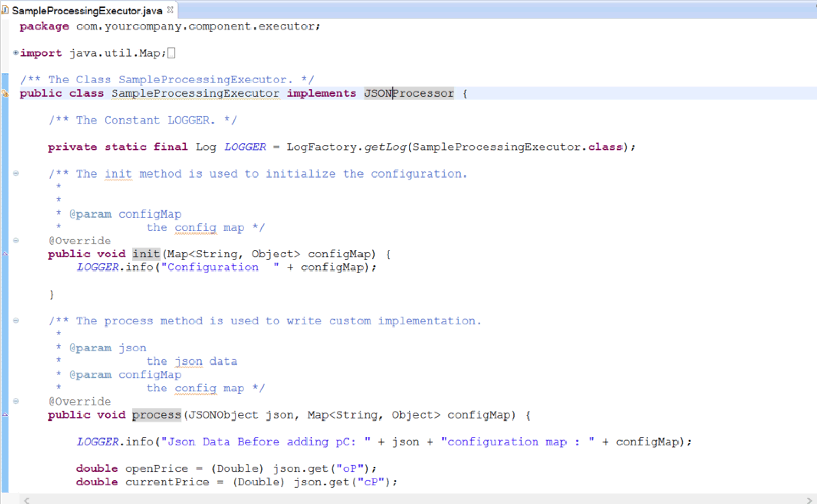
Task: Click the italic 'getLog' method call
Action: pyautogui.click(x=385, y=147)
